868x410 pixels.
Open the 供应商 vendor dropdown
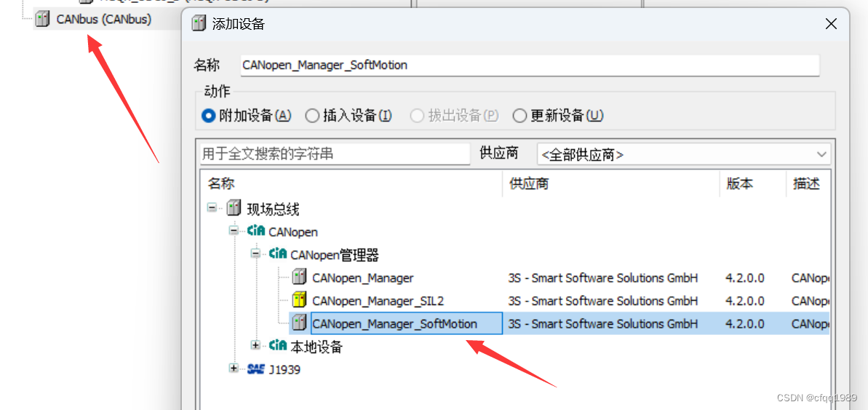click(684, 154)
